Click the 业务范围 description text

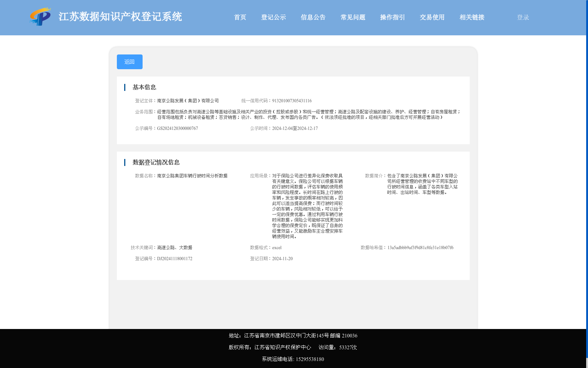pyautogui.click(x=309, y=114)
